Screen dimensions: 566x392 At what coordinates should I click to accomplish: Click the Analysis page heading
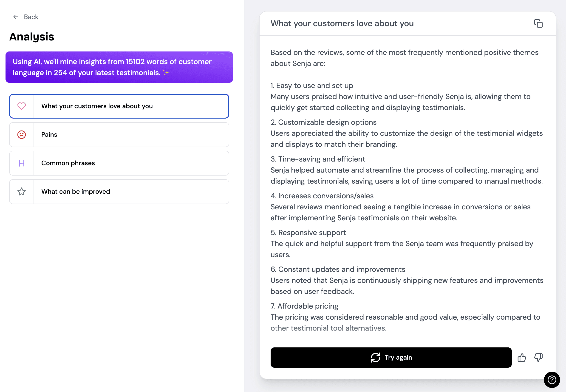(x=32, y=37)
